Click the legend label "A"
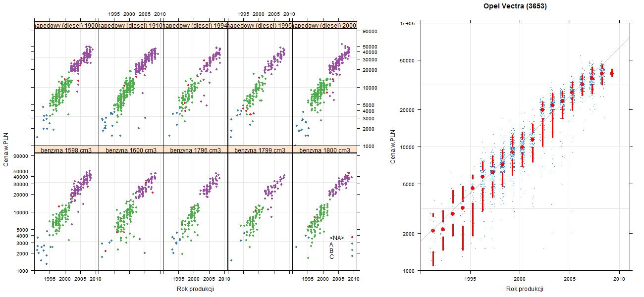The height and width of the screenshot is (297, 644). point(331,244)
